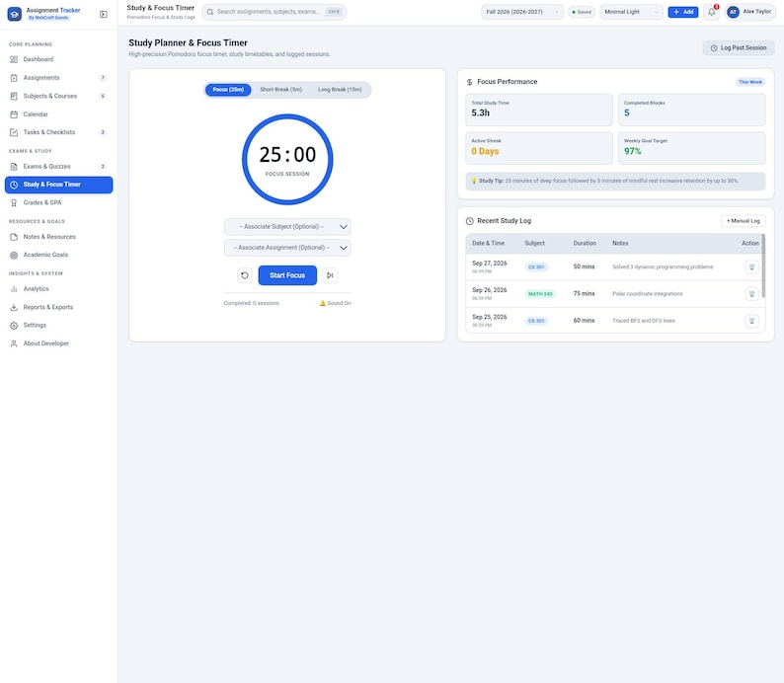Click the Completed: 0 sessions text
Image resolution: width=784 pixels, height=683 pixels.
click(251, 303)
